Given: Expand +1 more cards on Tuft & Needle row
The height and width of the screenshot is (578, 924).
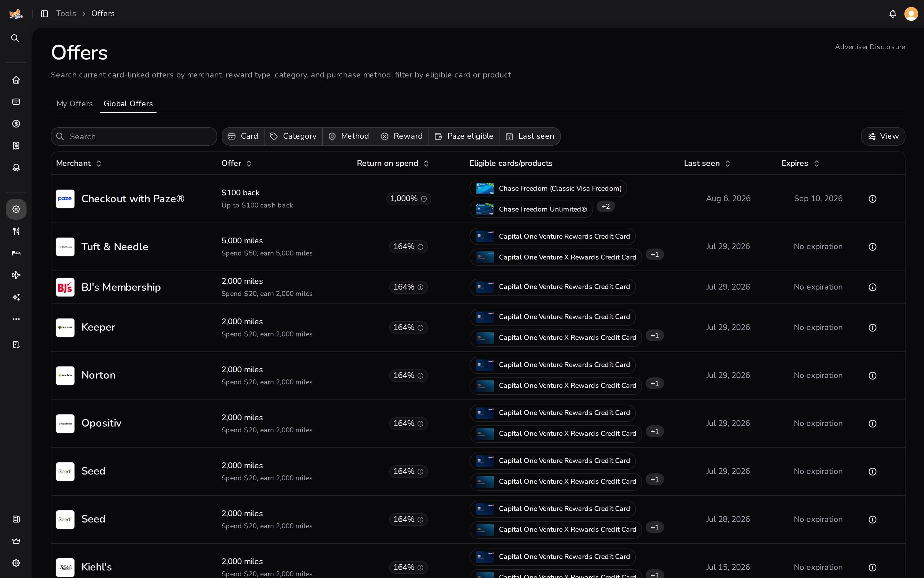Looking at the screenshot, I should (654, 255).
